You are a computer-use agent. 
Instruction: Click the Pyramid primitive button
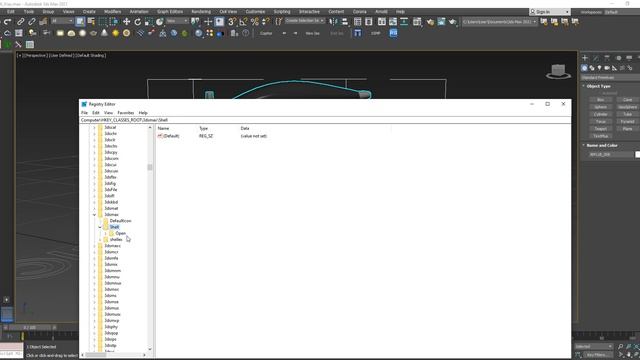pyautogui.click(x=627, y=122)
